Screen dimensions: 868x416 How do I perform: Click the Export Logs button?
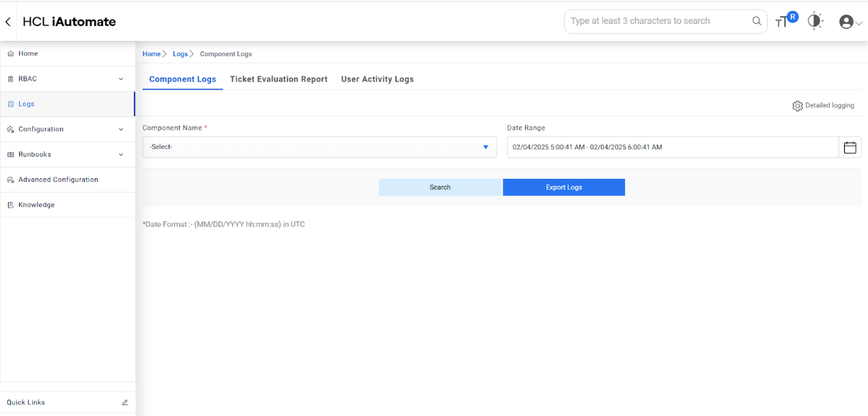point(563,187)
